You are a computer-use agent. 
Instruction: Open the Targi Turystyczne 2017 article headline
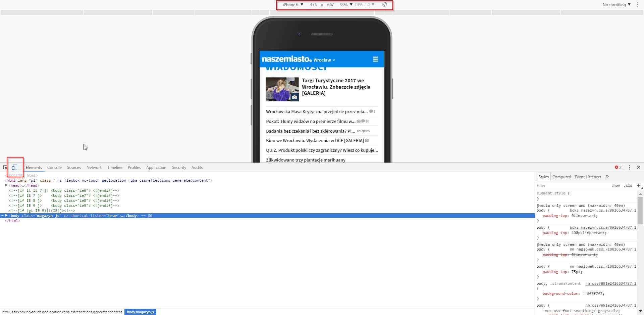[336, 87]
